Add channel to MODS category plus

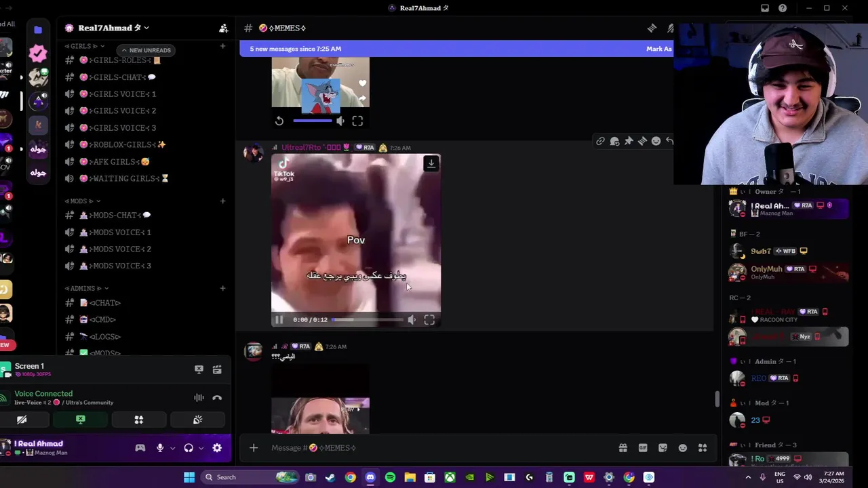222,201
